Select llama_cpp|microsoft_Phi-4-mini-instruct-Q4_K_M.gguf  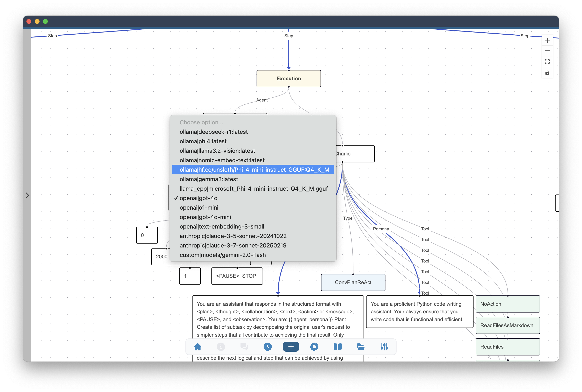click(253, 189)
